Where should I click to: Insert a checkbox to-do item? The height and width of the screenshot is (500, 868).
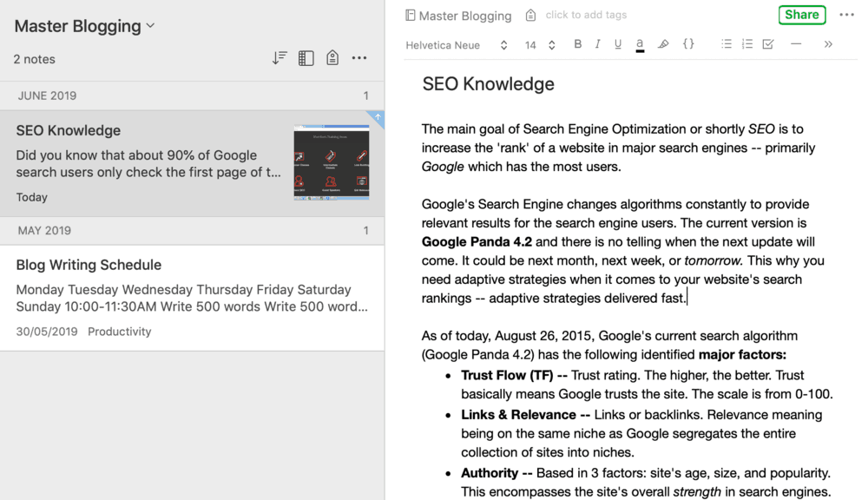point(768,44)
